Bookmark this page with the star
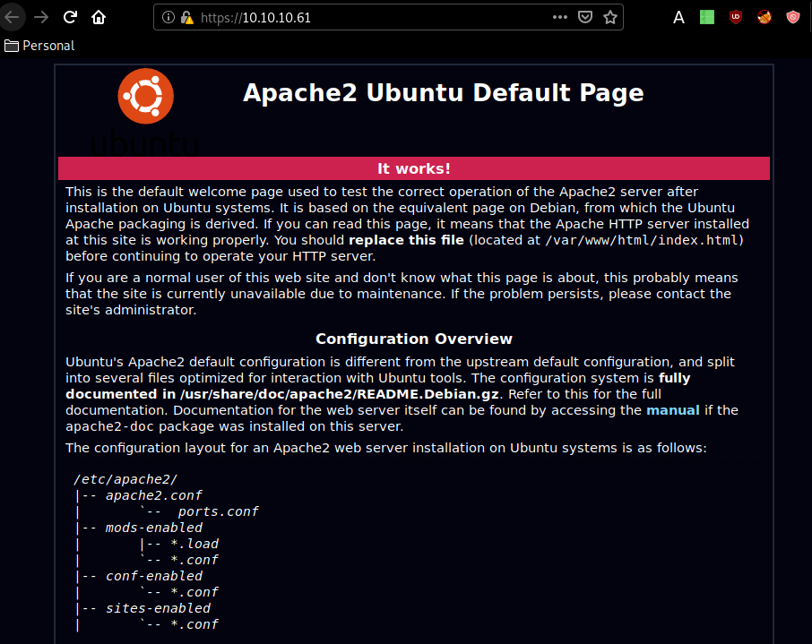812x644 pixels. [x=610, y=17]
